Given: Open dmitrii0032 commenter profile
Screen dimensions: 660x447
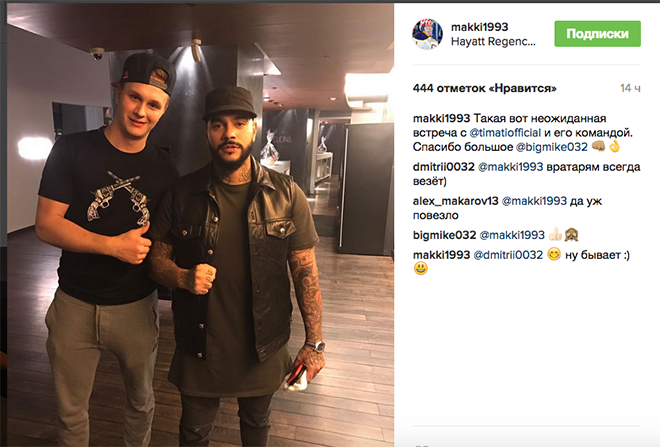Looking at the screenshot, I should tap(444, 167).
